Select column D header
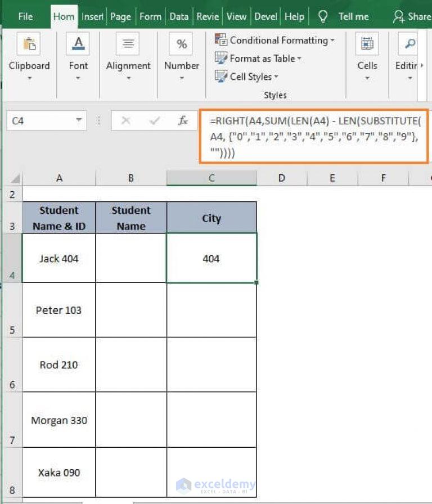 pyautogui.click(x=282, y=178)
